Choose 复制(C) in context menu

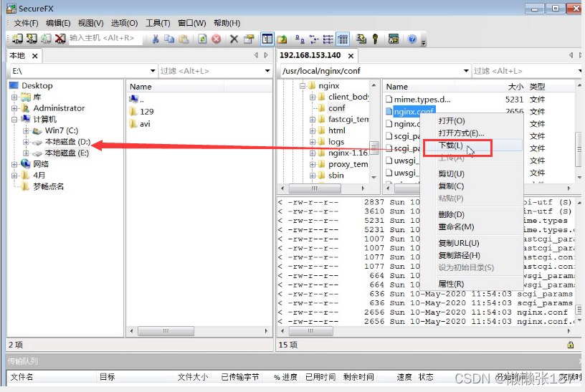click(x=472, y=186)
